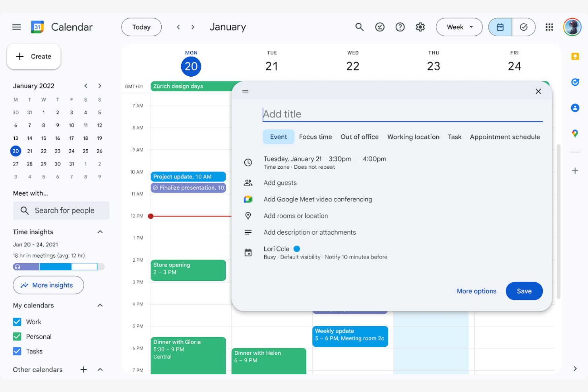Image resolution: width=588 pixels, height=392 pixels.
Task: Save the new event
Action: pos(524,291)
